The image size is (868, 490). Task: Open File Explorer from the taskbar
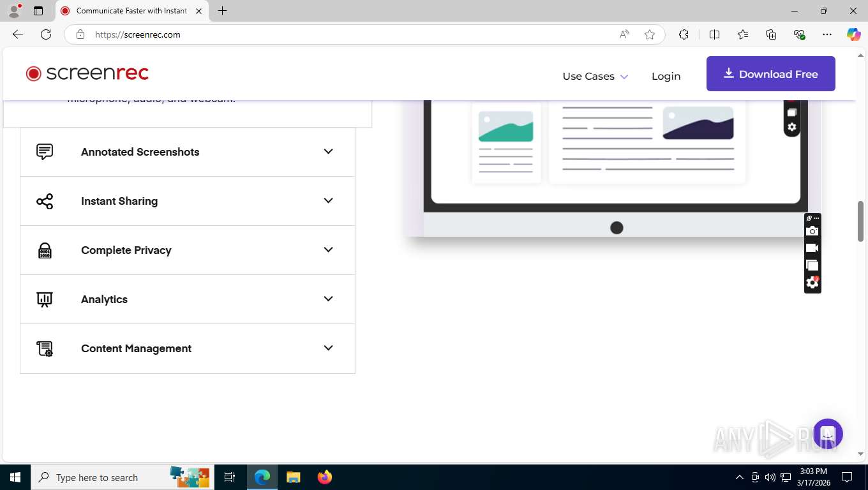pos(293,477)
